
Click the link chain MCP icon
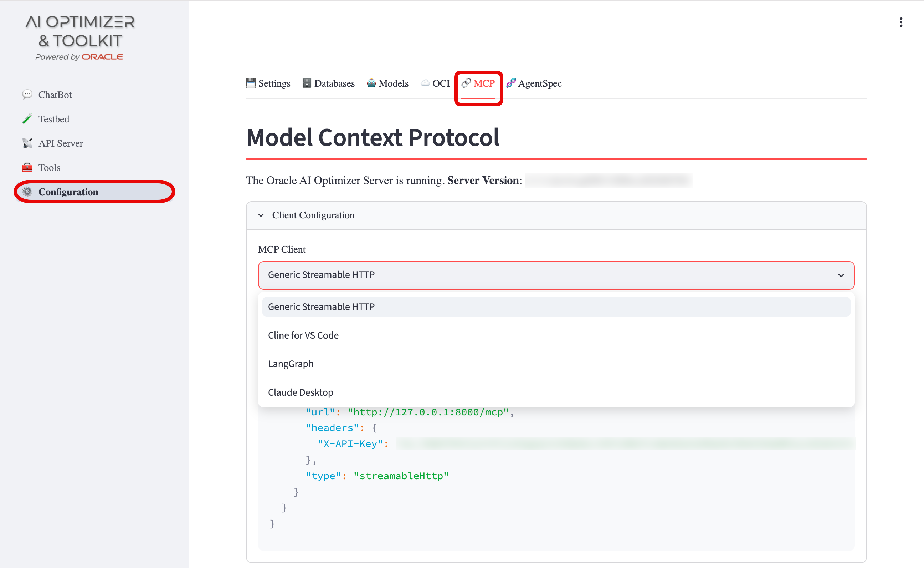466,83
